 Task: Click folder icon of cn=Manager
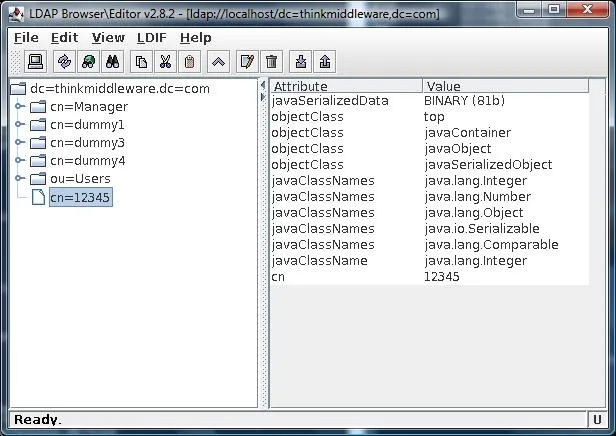[x=38, y=106]
